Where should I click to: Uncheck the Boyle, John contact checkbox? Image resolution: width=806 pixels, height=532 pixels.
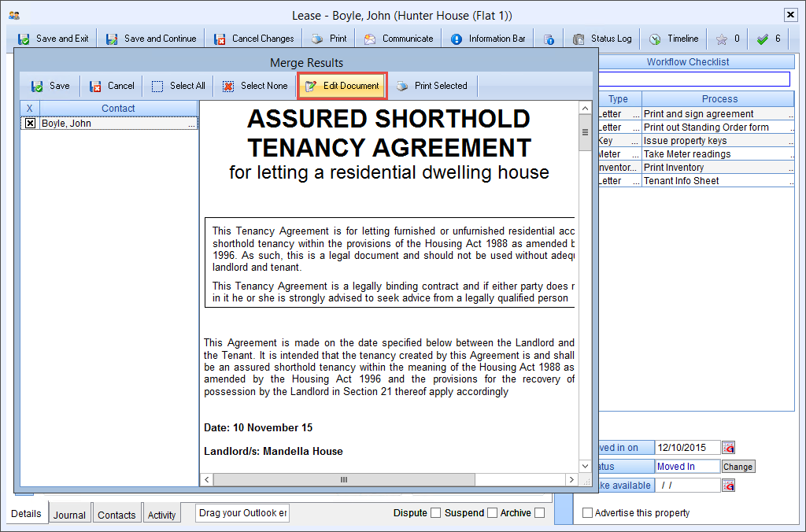pyautogui.click(x=31, y=124)
